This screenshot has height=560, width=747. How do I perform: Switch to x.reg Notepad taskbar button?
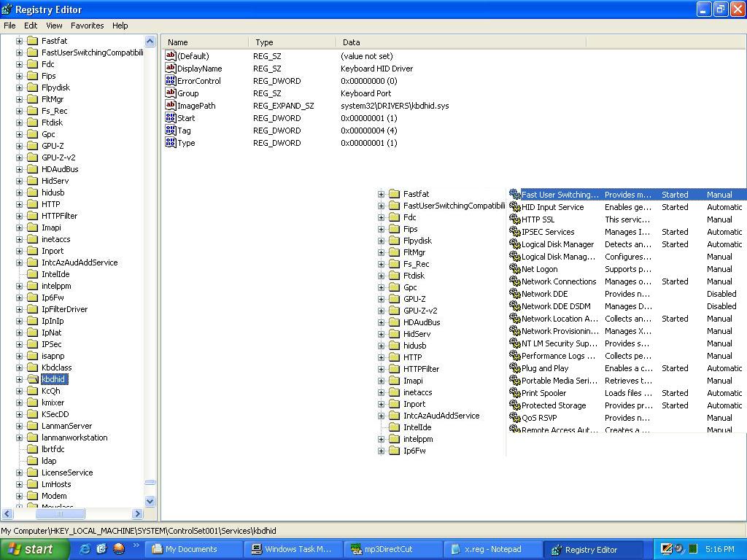492,549
